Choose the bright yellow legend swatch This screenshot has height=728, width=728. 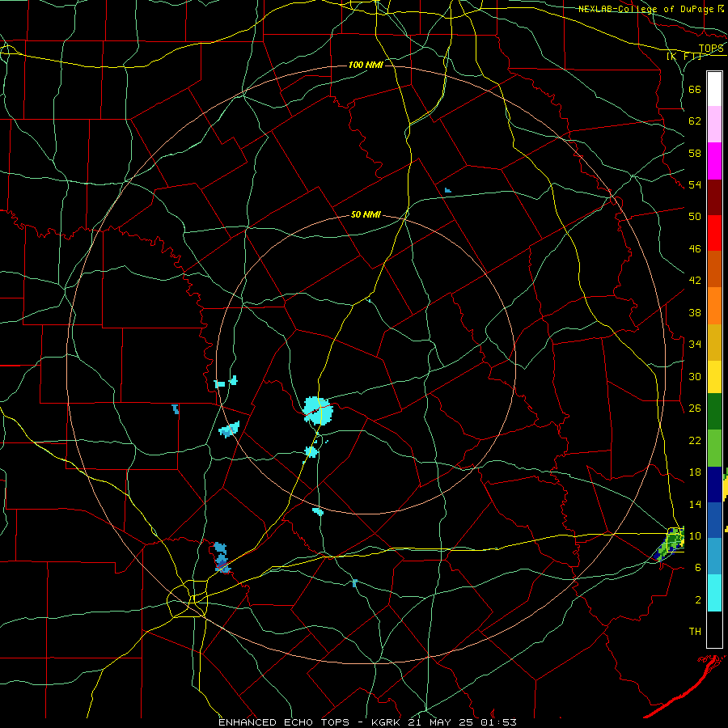[714, 377]
